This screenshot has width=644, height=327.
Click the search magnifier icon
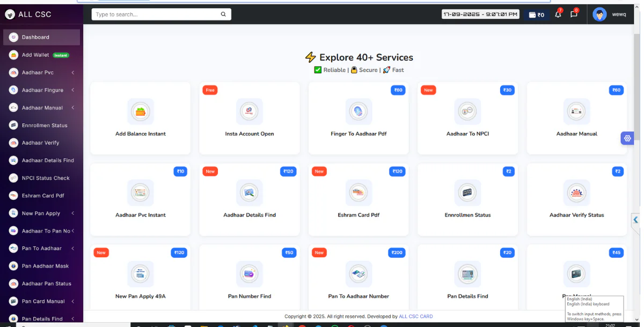[x=223, y=14]
